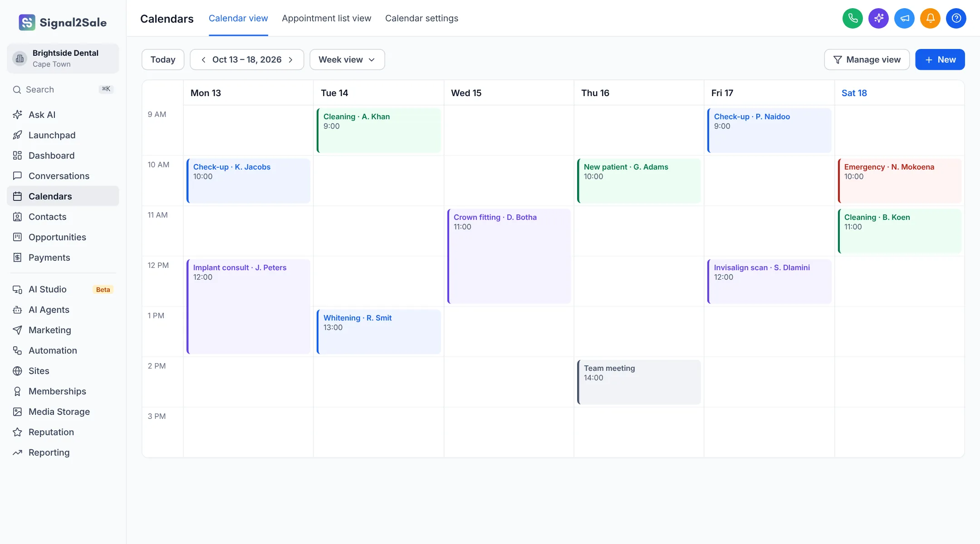Open the Team meeting event
This screenshot has height=544, width=980.
click(639, 382)
